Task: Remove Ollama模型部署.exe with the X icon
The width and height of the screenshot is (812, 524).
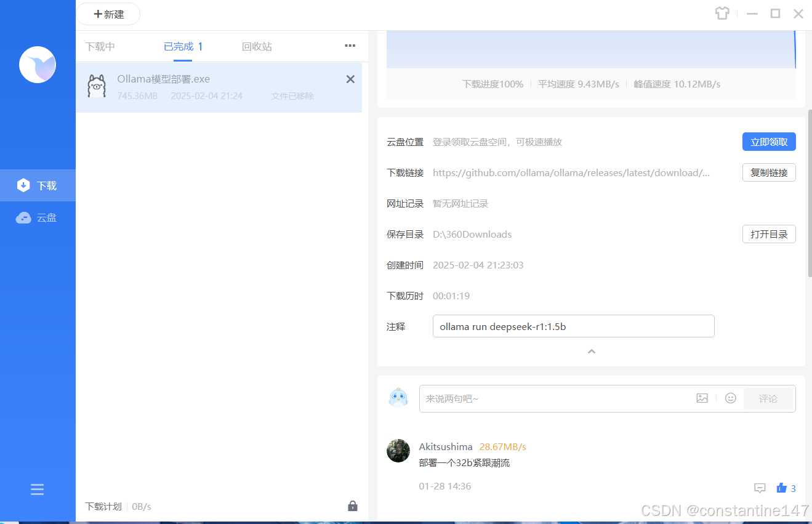Action: 350,79
